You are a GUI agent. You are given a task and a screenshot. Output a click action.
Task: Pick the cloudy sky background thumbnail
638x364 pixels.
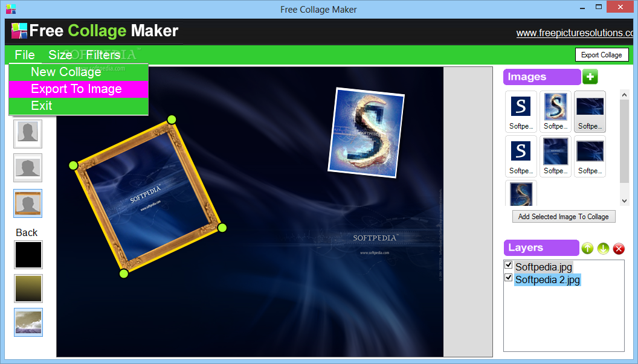(28, 322)
